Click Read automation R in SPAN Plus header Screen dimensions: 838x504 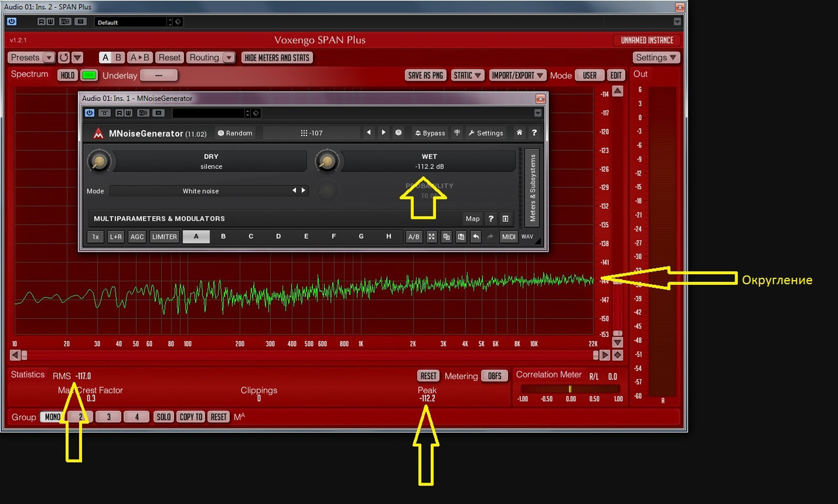pos(43,22)
